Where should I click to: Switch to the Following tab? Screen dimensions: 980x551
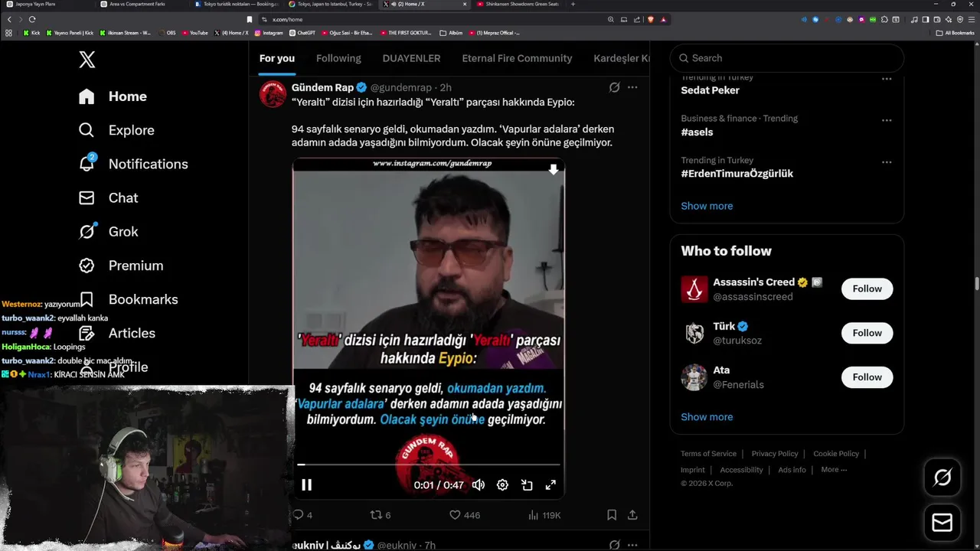pyautogui.click(x=338, y=58)
